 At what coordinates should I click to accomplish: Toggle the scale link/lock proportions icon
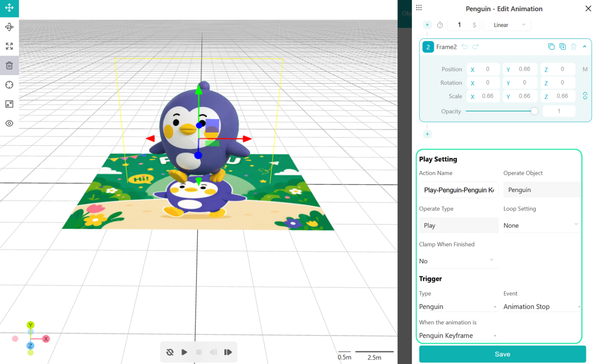pyautogui.click(x=585, y=96)
